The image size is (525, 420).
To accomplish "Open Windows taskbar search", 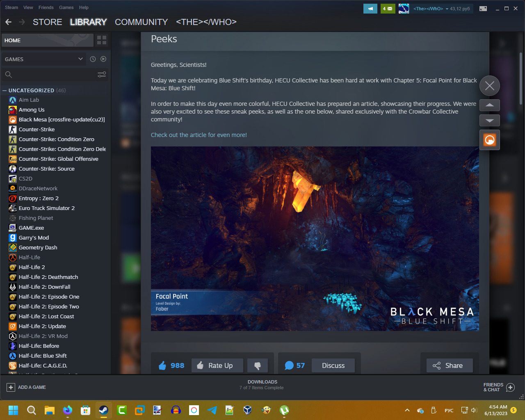I will click(x=31, y=410).
